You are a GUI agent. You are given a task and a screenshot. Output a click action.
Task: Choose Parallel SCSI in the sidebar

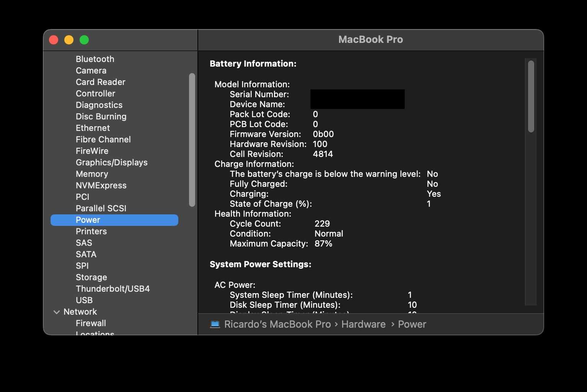click(101, 208)
